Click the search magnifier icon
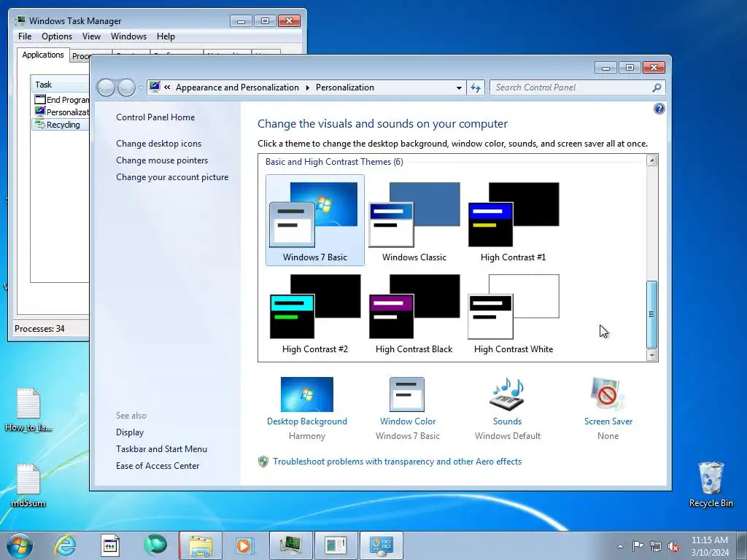 (x=657, y=87)
